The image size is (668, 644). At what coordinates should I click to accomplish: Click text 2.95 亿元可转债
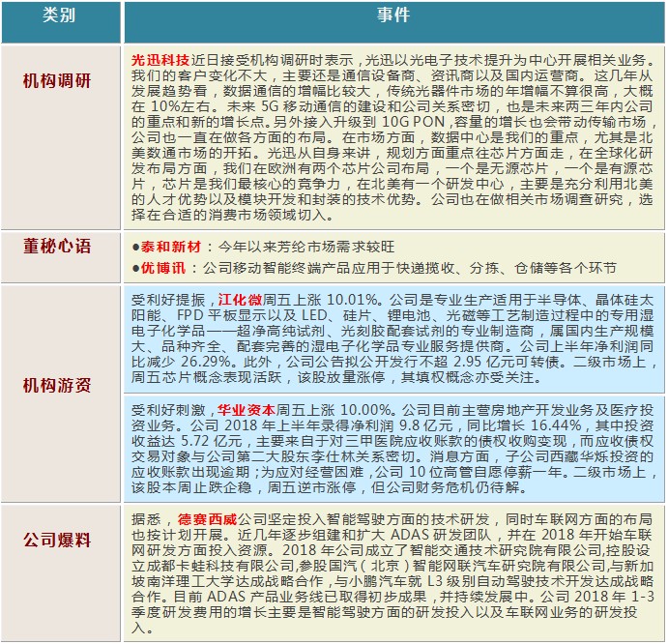click(507, 362)
